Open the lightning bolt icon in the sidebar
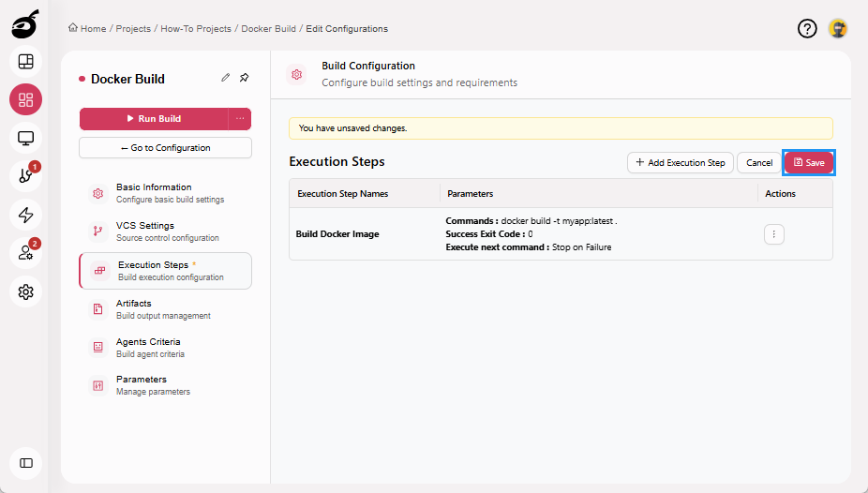This screenshot has height=493, width=868. tap(25, 215)
